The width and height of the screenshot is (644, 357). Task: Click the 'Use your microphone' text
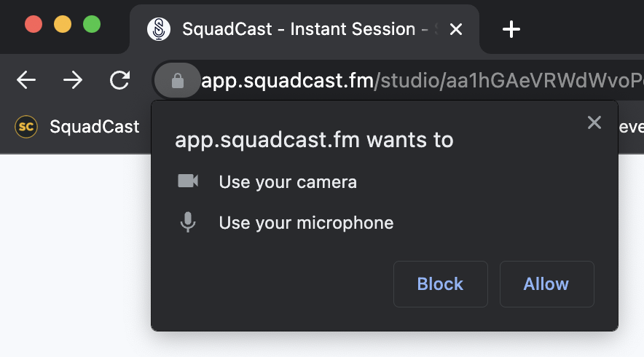[306, 222]
